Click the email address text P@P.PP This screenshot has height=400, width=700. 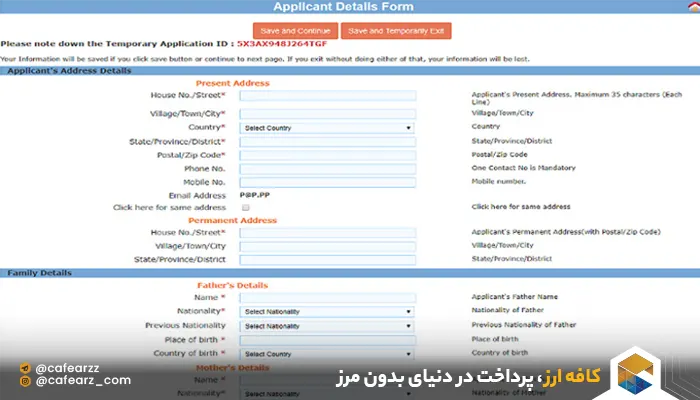(255, 195)
